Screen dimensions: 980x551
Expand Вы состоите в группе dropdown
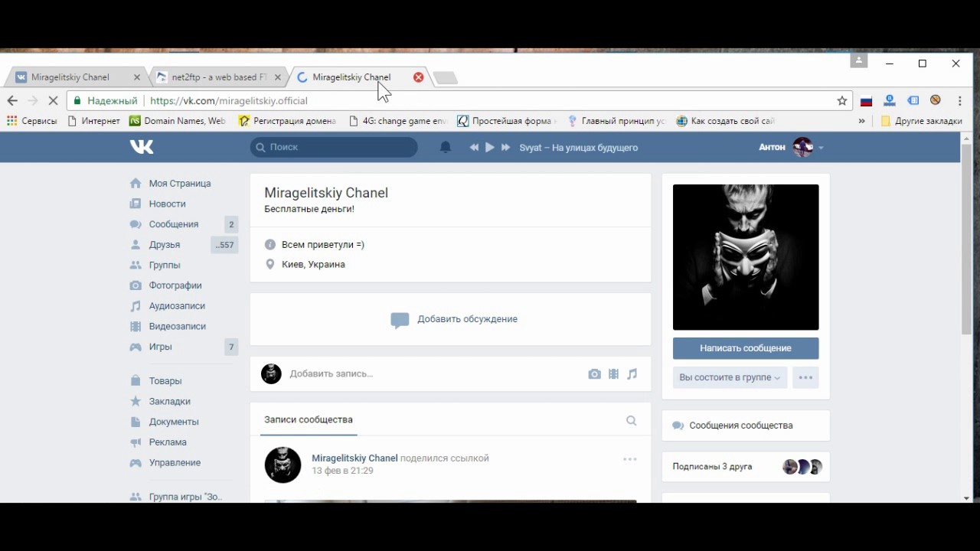click(730, 377)
